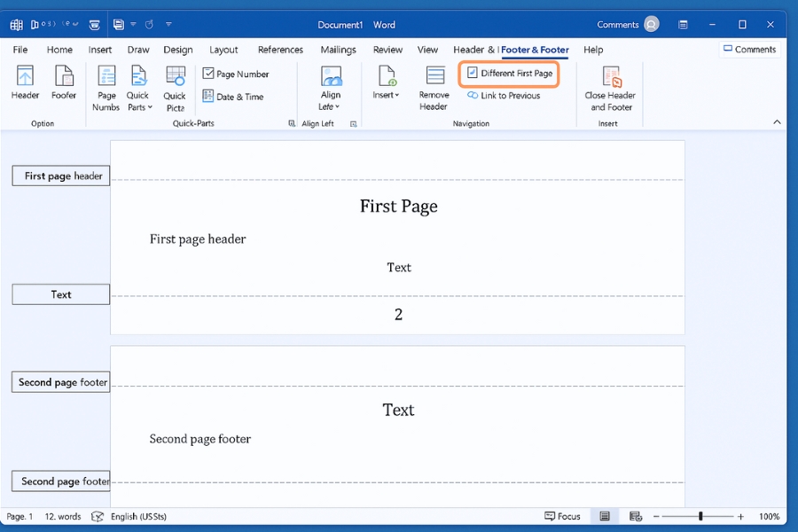Collapse the ribbon with the chevron
Viewport: 798px width, 532px height.
[778, 122]
